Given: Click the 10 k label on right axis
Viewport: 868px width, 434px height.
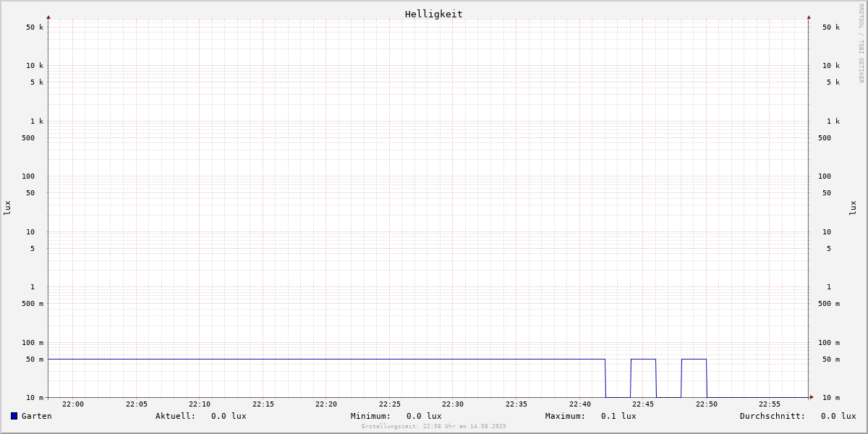Looking at the screenshot, I should click(x=831, y=66).
